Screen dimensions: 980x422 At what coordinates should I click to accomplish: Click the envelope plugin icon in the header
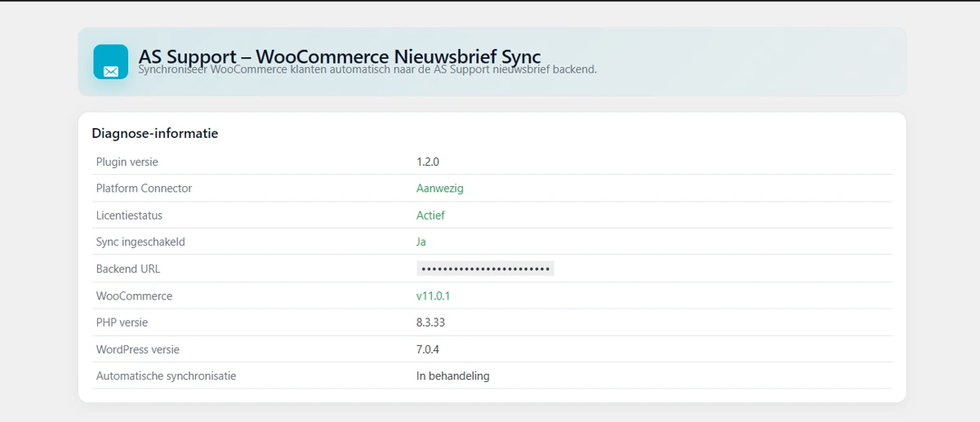click(111, 62)
